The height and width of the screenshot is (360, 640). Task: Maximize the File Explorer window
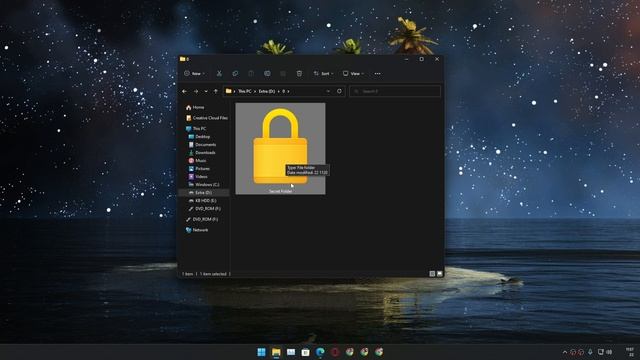point(422,59)
